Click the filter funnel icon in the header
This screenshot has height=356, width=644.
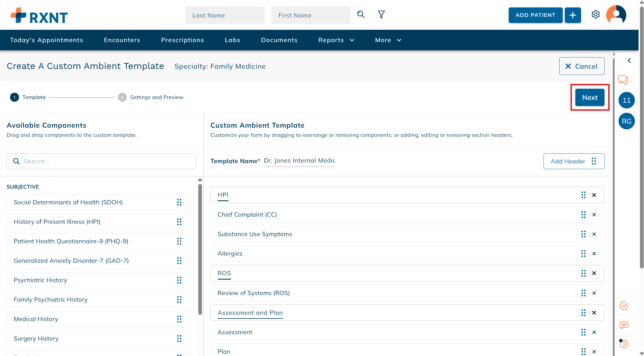(x=381, y=14)
